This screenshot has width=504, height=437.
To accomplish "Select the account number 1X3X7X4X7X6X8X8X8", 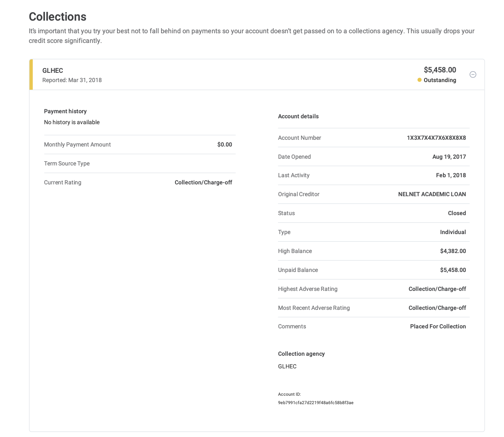I will [x=436, y=138].
